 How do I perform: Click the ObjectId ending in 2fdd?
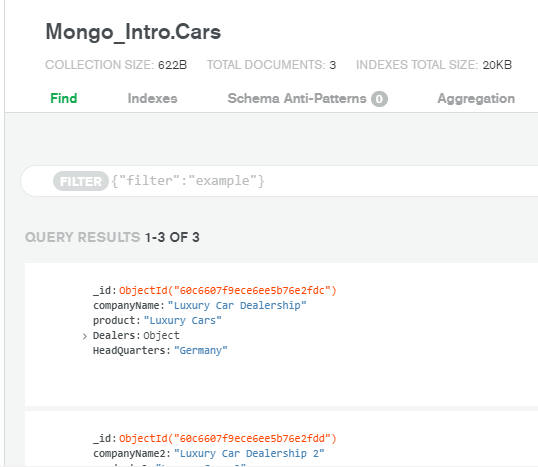pyautogui.click(x=227, y=439)
